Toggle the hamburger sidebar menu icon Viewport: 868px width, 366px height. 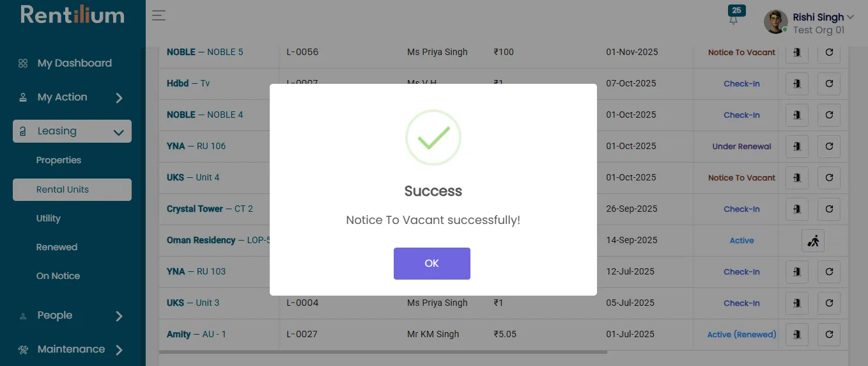pyautogui.click(x=159, y=15)
